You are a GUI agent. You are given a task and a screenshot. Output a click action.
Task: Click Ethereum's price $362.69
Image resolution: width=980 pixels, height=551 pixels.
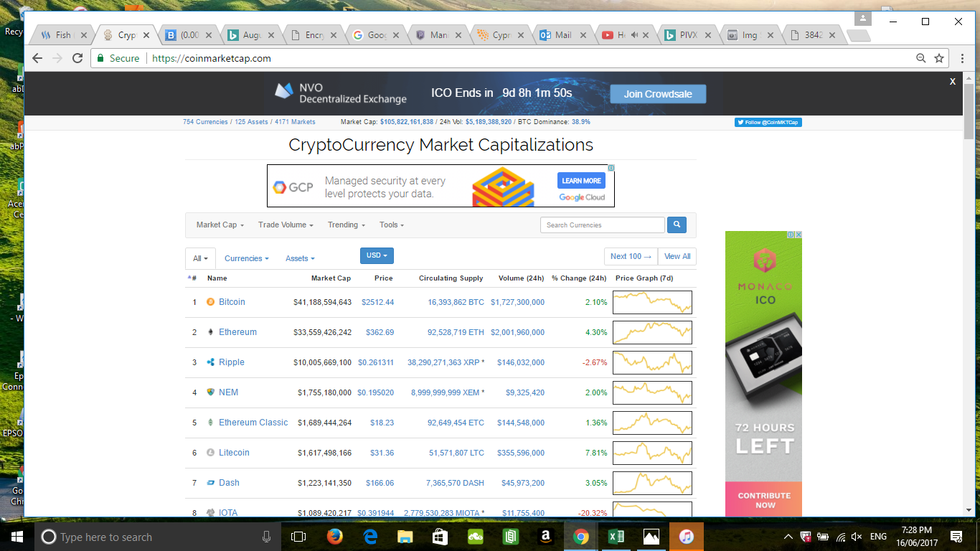pyautogui.click(x=380, y=332)
